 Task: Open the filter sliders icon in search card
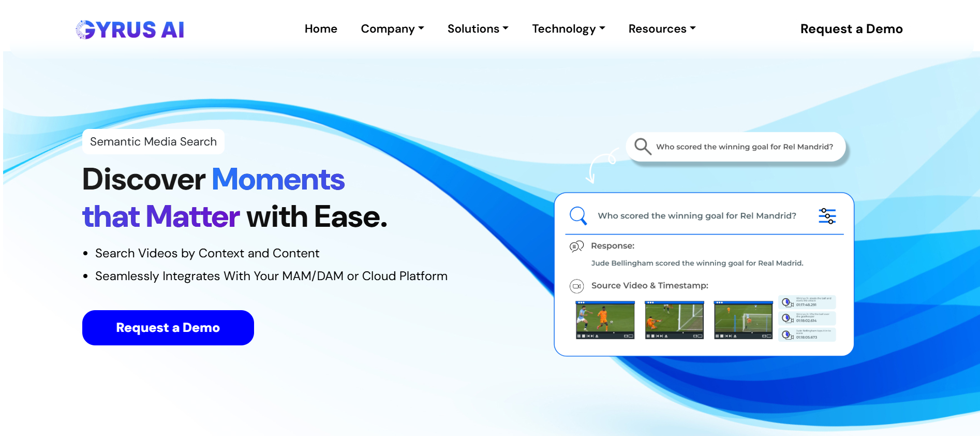tap(827, 216)
